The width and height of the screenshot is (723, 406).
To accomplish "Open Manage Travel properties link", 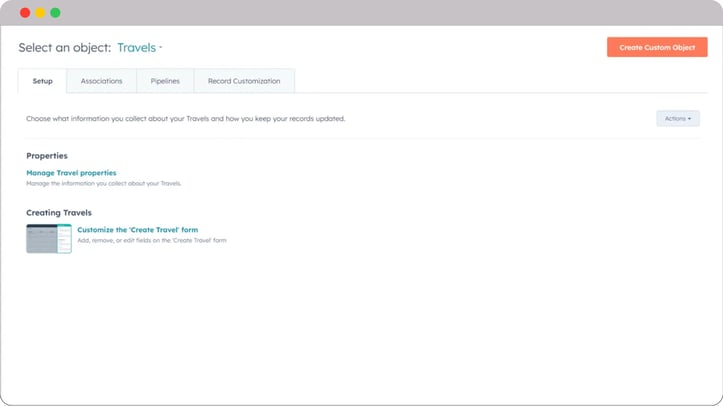I will coord(71,173).
